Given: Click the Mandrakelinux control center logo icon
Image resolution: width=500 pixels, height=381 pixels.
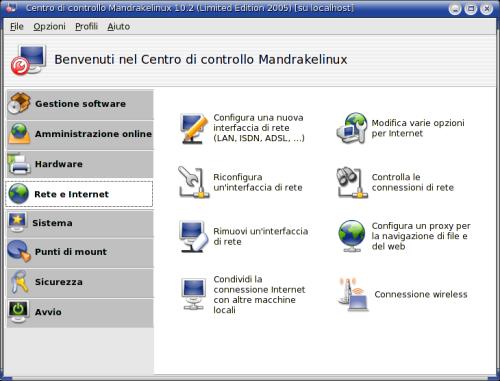Looking at the screenshot, I should 28,60.
